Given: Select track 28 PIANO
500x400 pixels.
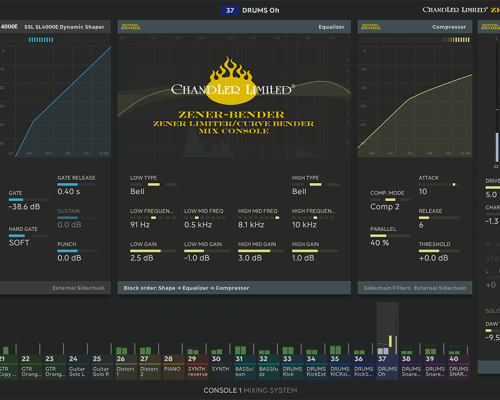Looking at the screenshot, I should (174, 367).
